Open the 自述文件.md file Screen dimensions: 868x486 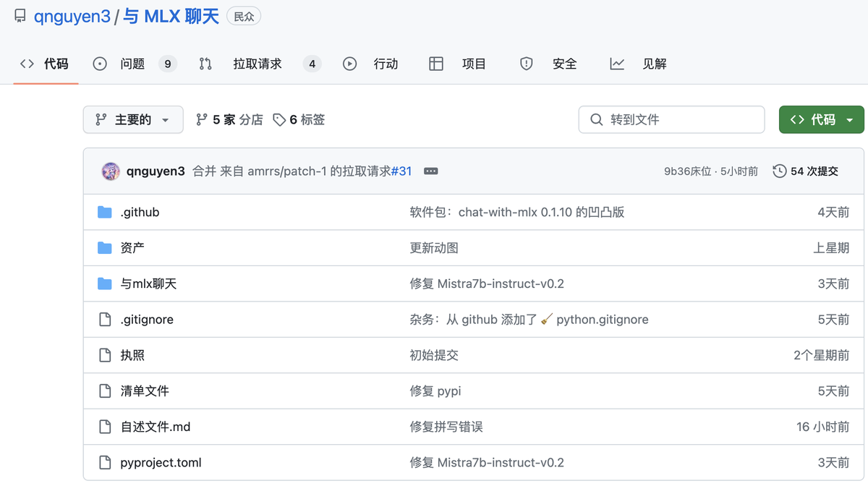156,427
